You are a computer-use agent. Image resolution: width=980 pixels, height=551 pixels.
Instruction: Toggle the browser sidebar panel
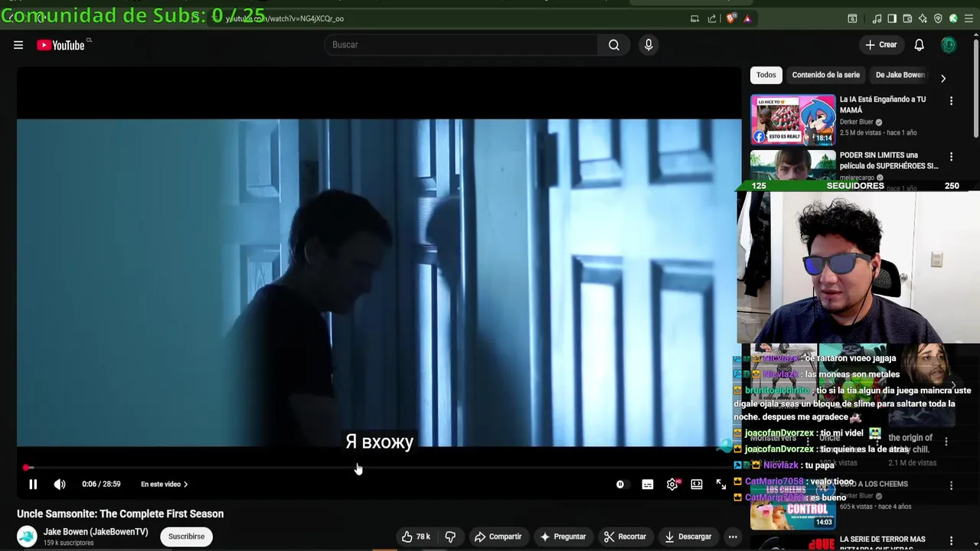tap(892, 18)
